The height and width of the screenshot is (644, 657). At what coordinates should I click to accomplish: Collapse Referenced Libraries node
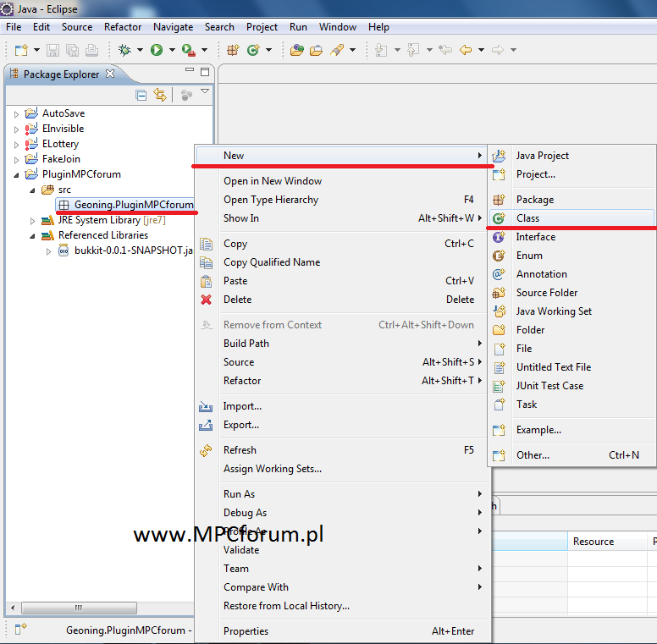pyautogui.click(x=33, y=236)
